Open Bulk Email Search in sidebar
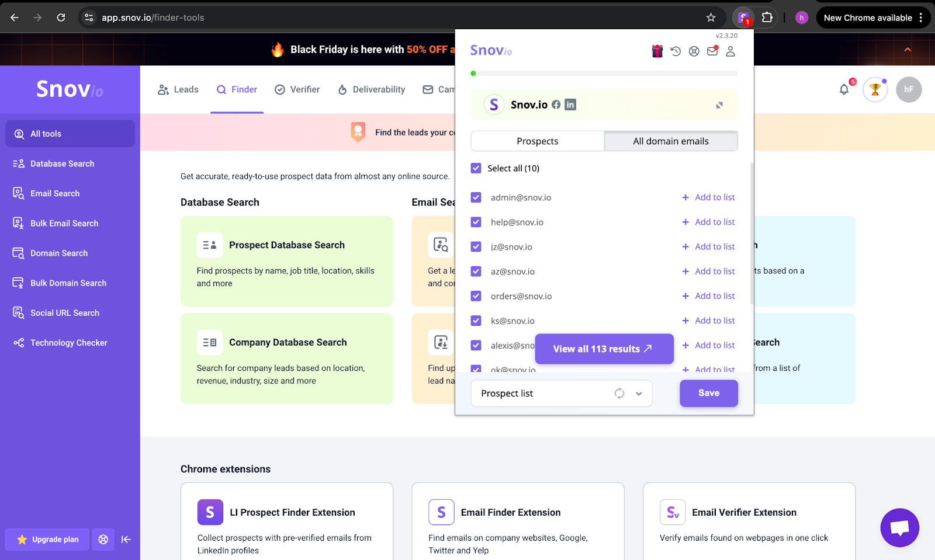 (70, 223)
